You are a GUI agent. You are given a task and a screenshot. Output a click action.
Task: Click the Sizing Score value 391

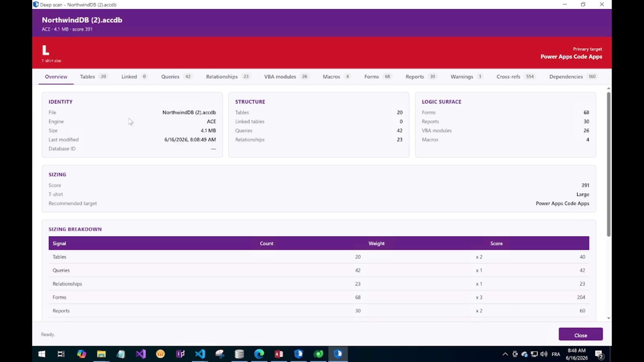point(585,185)
